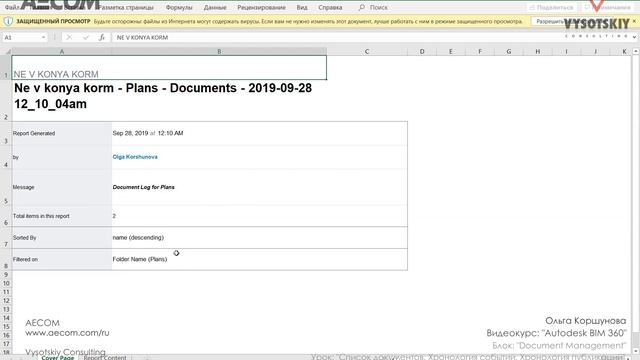
Task: Switch to the Report Content sheet tab
Action: [105, 357]
